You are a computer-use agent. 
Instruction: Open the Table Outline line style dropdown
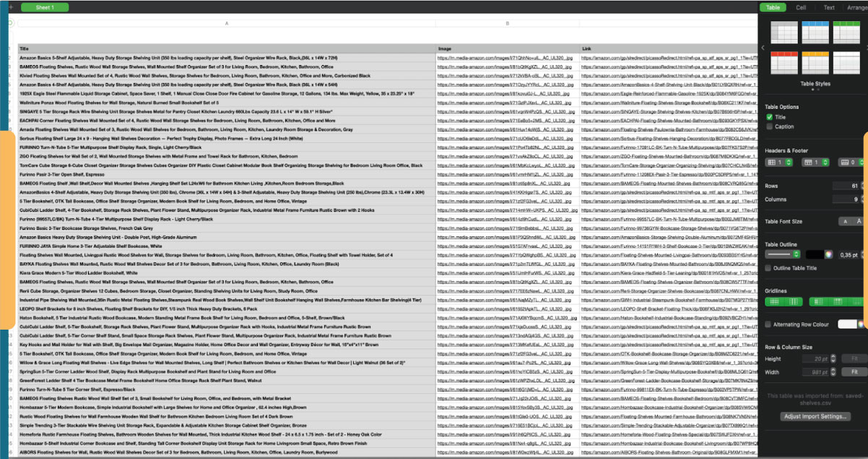[x=783, y=254]
